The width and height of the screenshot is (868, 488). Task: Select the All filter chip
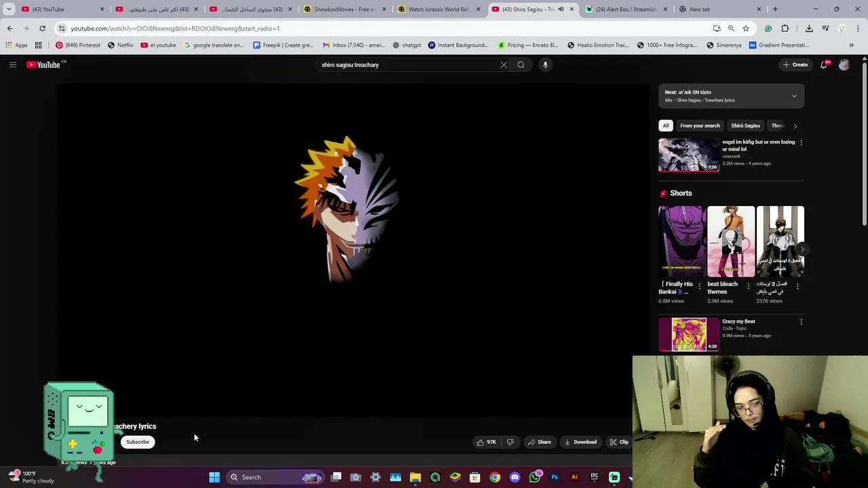pos(666,125)
